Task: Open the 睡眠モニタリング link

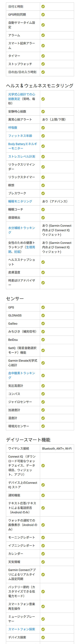Action: [x=20, y=201]
